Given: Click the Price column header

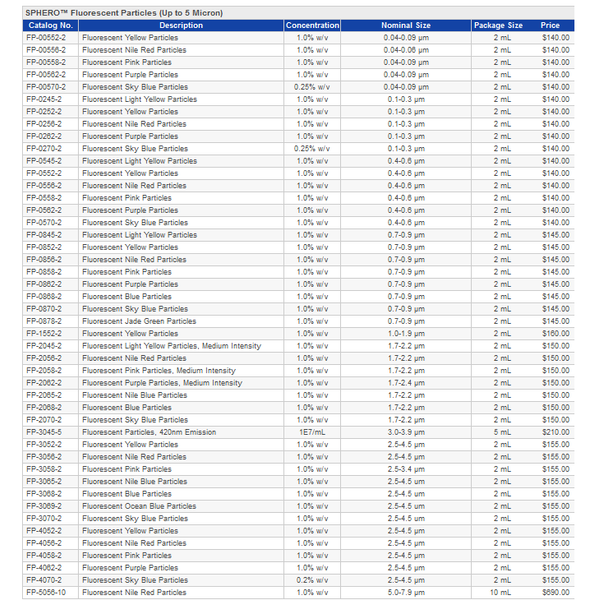Looking at the screenshot, I should coord(550,25).
